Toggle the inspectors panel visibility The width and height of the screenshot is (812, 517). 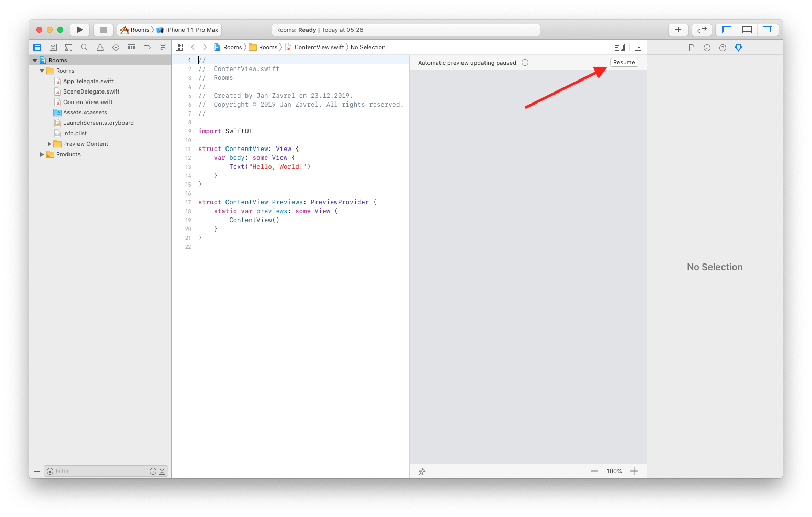(768, 29)
